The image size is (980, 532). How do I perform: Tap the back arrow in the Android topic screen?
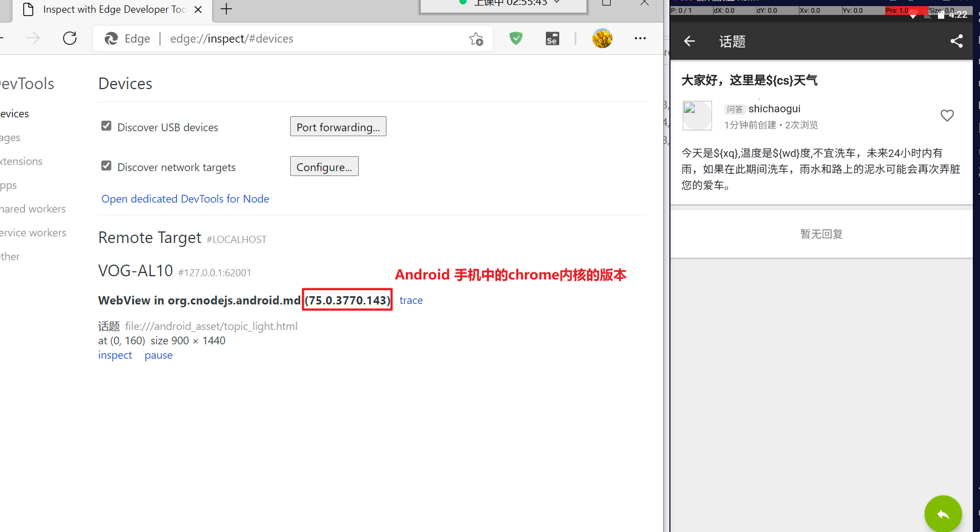689,41
